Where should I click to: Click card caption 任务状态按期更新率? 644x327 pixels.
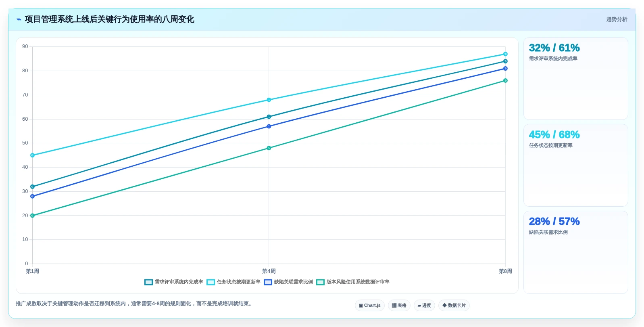click(551, 146)
